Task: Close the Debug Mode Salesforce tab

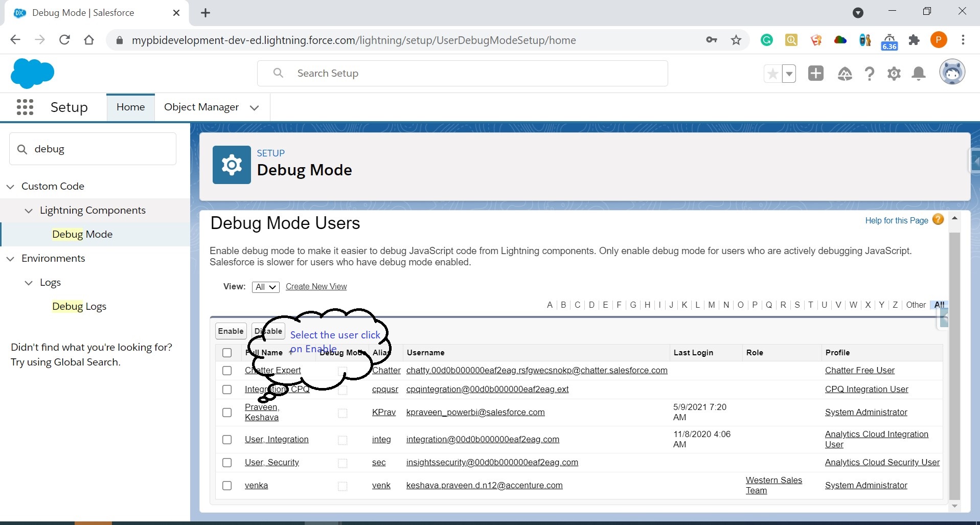Action: point(176,13)
